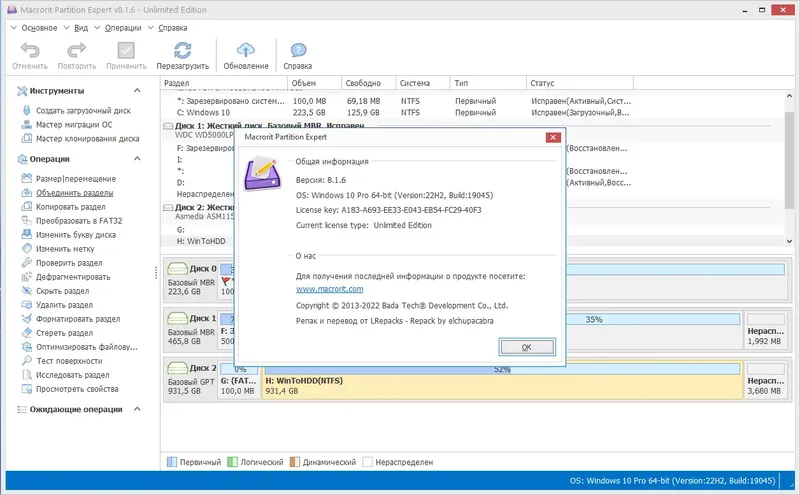
Task: Select Зарезервировано системой 100,0 MB row
Action: (x=473, y=101)
